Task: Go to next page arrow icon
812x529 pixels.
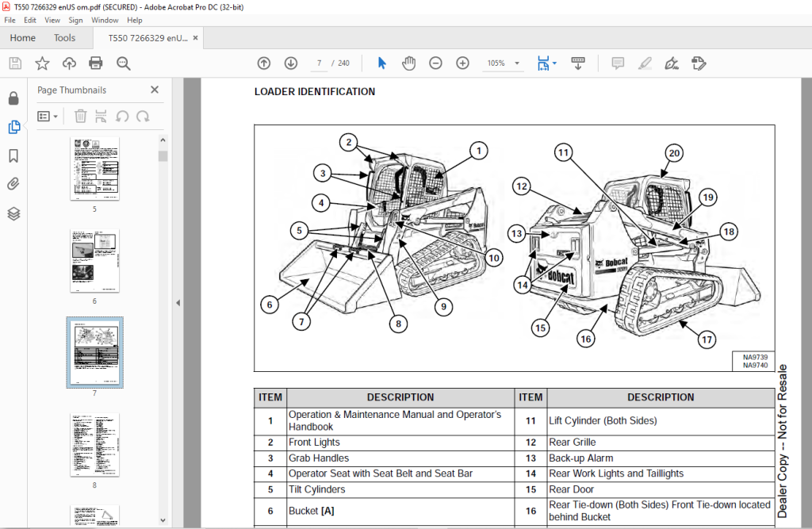Action: pos(291,63)
